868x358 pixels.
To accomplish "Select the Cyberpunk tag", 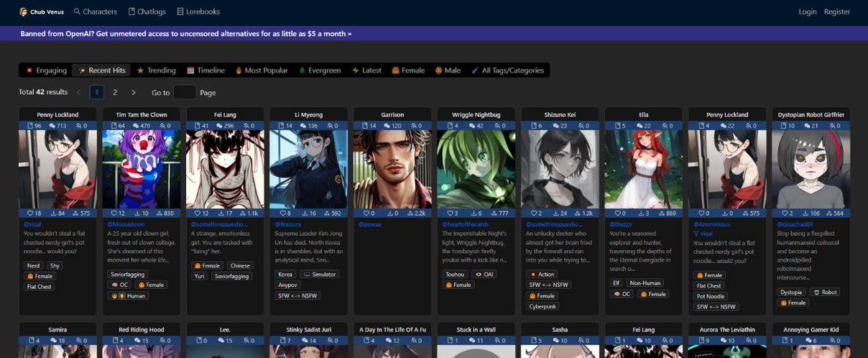I will point(543,306).
